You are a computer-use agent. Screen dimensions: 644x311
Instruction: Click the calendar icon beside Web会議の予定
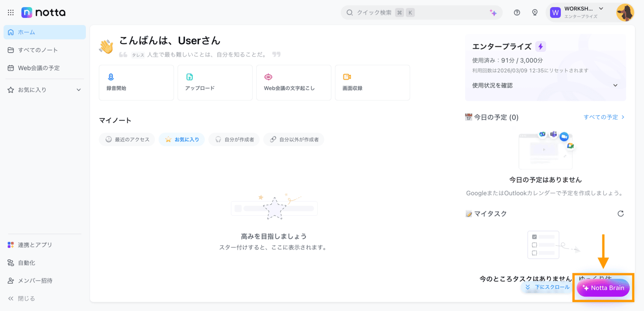pos(11,68)
